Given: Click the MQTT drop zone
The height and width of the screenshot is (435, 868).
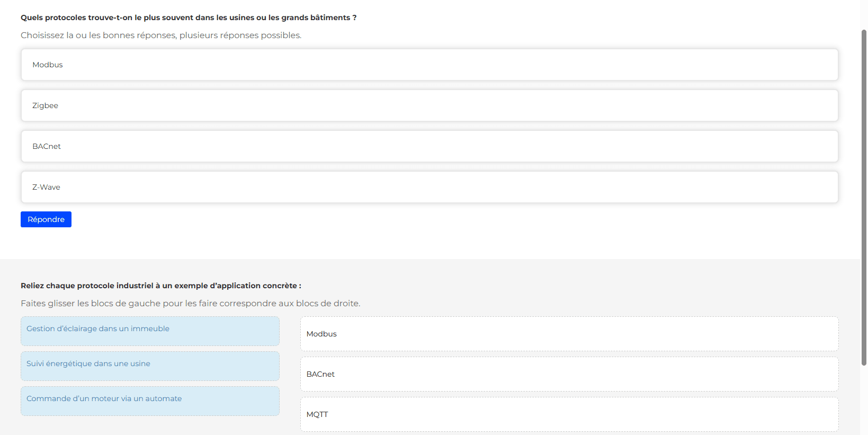Looking at the screenshot, I should click(569, 414).
